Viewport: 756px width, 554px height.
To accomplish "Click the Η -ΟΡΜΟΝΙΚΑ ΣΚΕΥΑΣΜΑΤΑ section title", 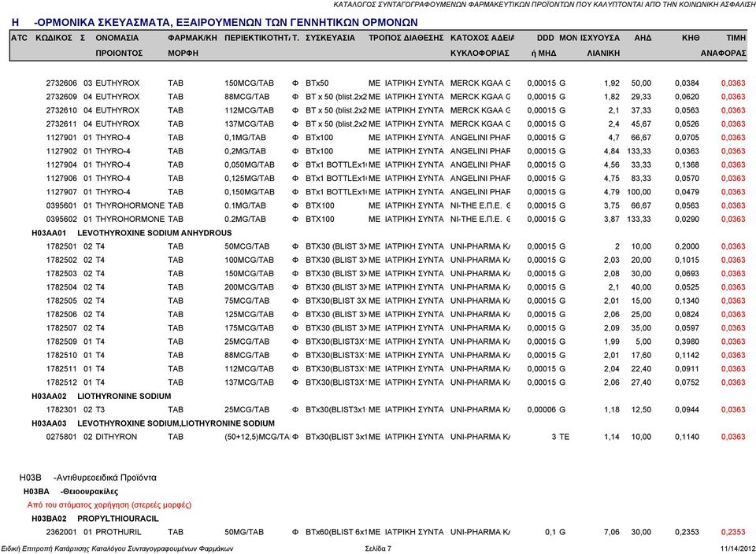I will pos(214,23).
